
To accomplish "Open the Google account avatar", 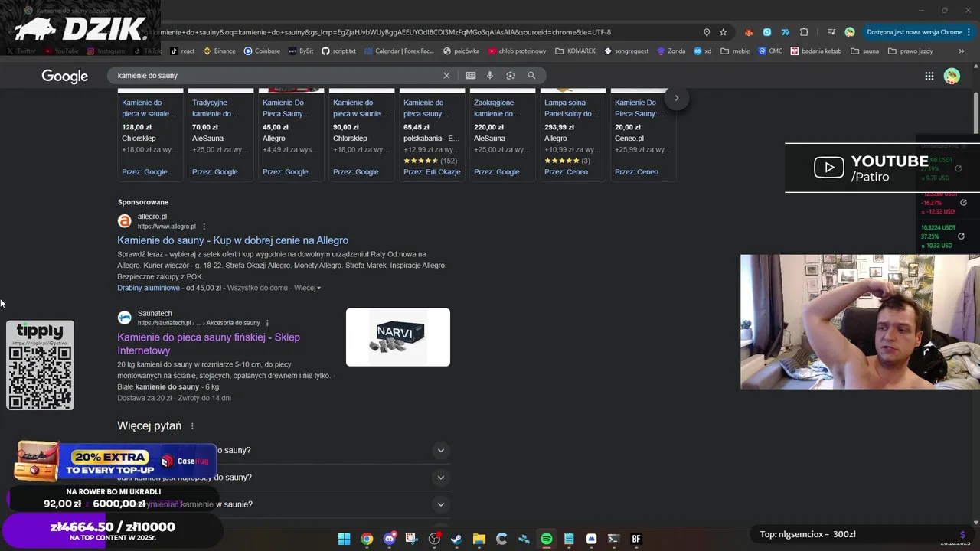I will click(952, 76).
